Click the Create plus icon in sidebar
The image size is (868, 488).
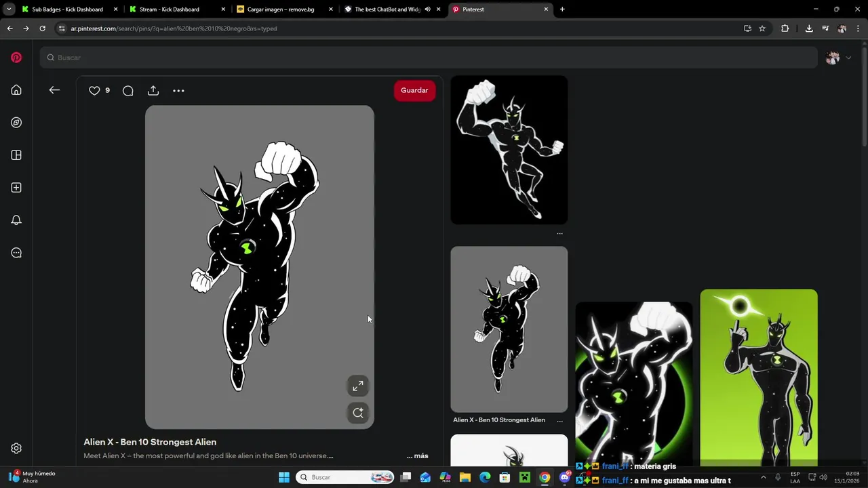(x=16, y=188)
